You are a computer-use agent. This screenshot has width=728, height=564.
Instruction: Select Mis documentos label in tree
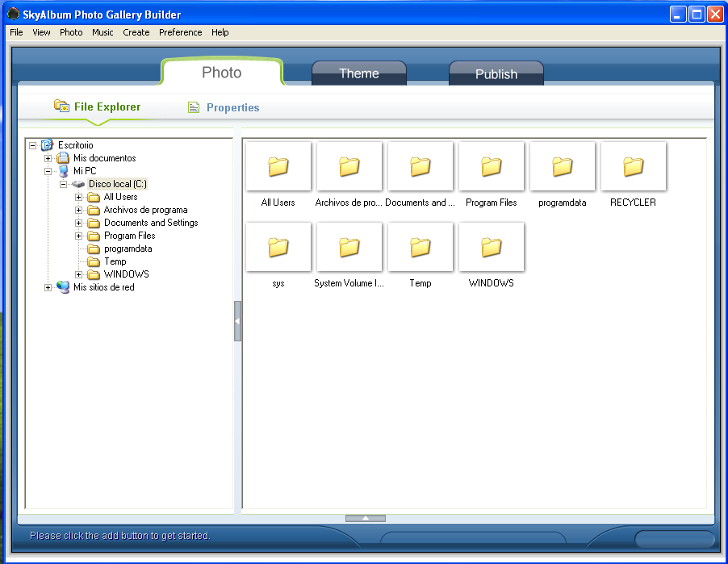click(104, 158)
